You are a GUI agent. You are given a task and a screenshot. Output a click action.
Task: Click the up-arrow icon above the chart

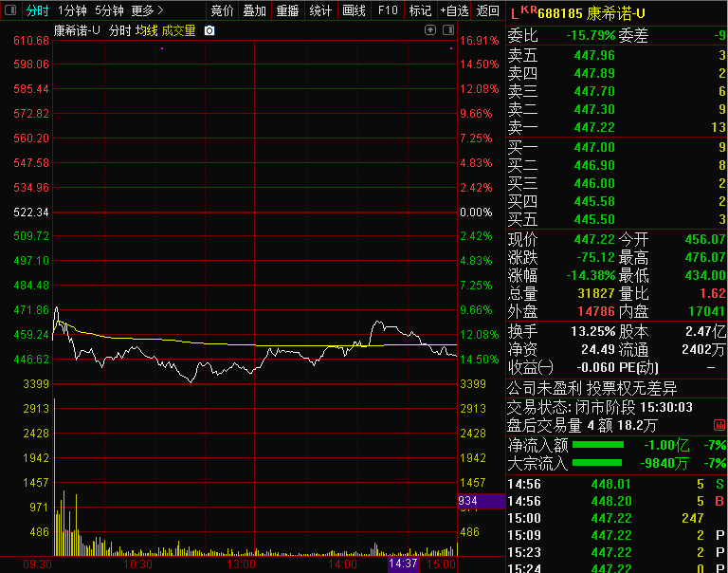click(432, 30)
